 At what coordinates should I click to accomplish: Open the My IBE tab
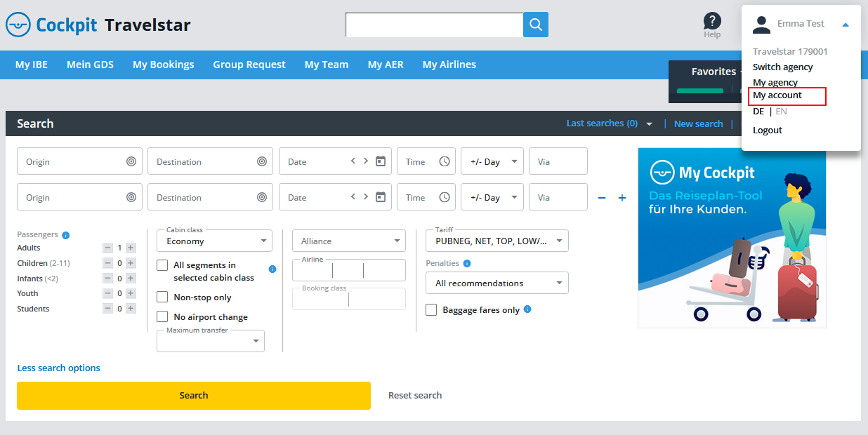click(x=32, y=65)
